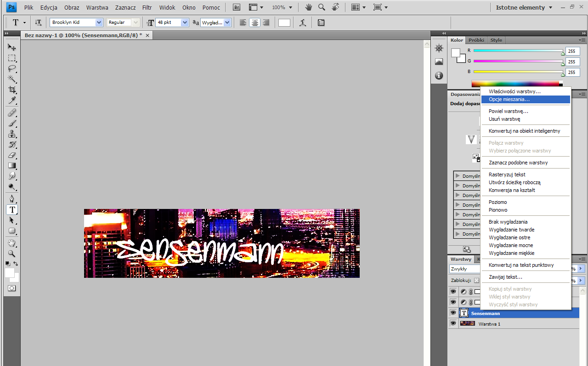Open the Brooklyn Kid font family dropdown
Image resolution: width=588 pixels, height=366 pixels.
[99, 23]
